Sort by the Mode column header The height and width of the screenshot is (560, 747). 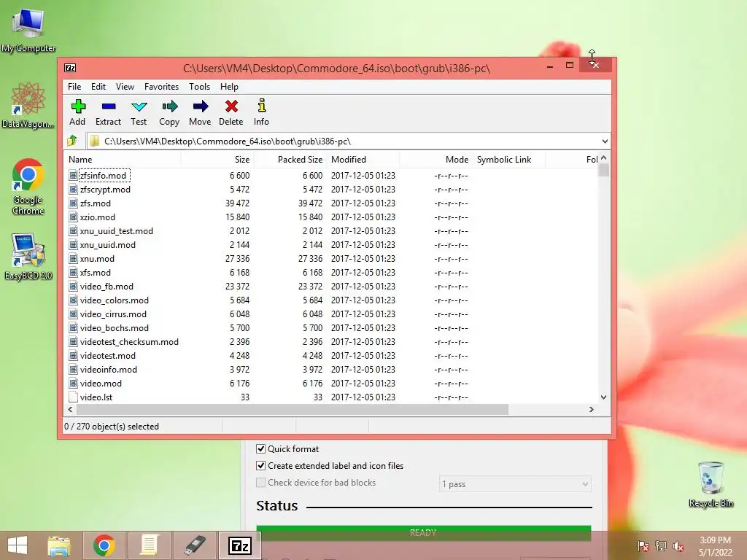pyautogui.click(x=436, y=160)
